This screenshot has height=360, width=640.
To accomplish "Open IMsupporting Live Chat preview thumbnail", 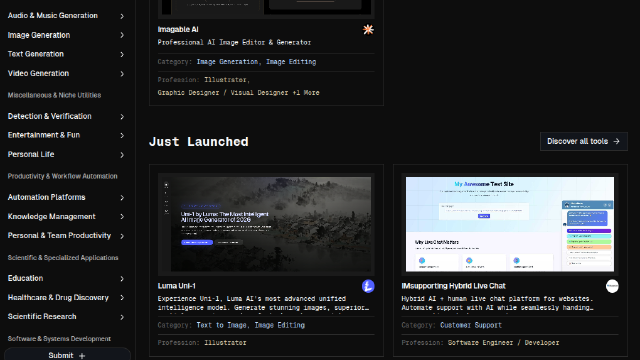I will click(x=510, y=224).
